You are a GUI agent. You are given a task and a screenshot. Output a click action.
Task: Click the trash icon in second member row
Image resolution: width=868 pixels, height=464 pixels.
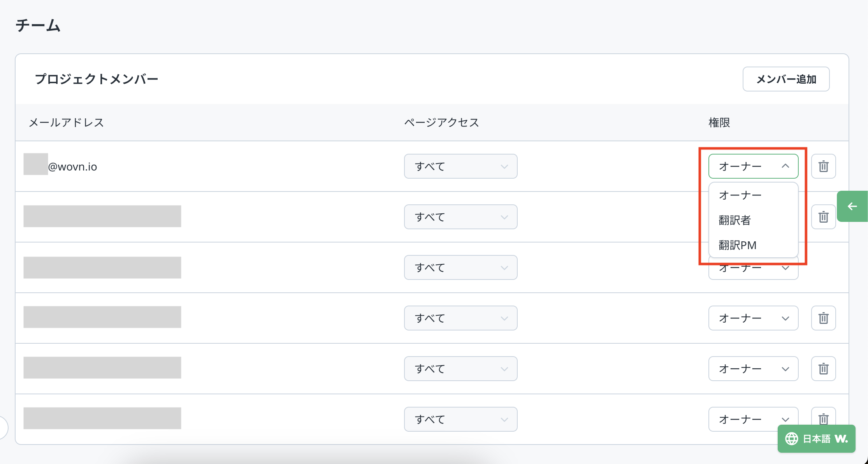[823, 217]
